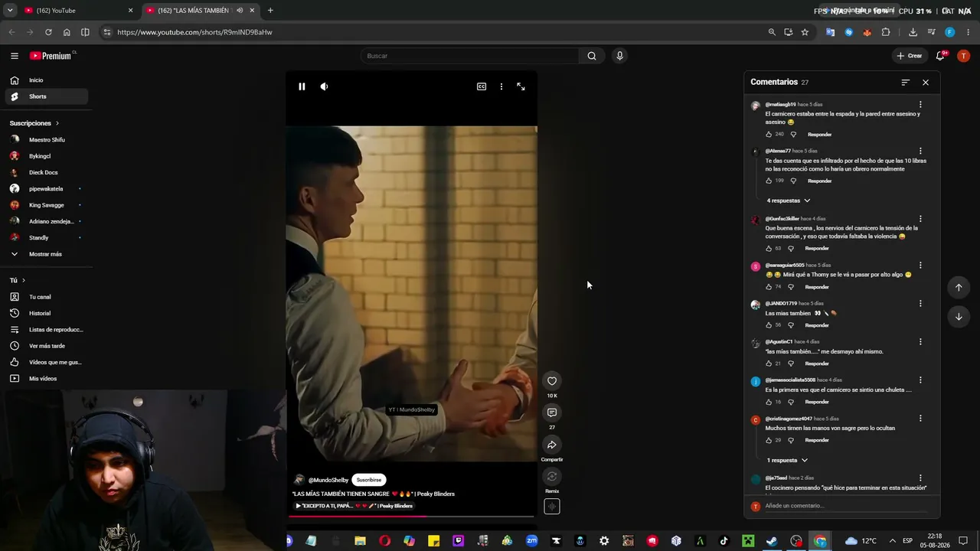Image resolution: width=980 pixels, height=551 pixels.
Task: Toggle closed captions on the Short
Action: 482,86
